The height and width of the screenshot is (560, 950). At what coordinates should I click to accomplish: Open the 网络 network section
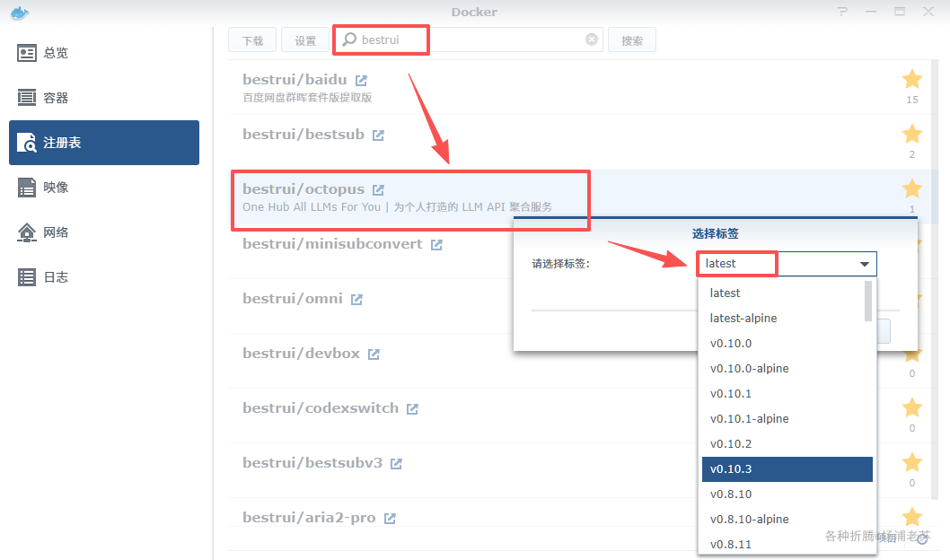point(103,232)
